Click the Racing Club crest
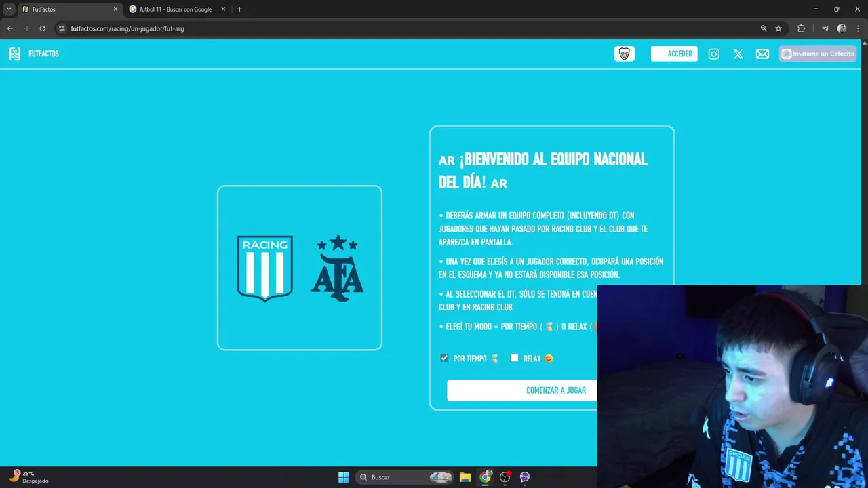This screenshot has width=868, height=488. [x=265, y=268]
